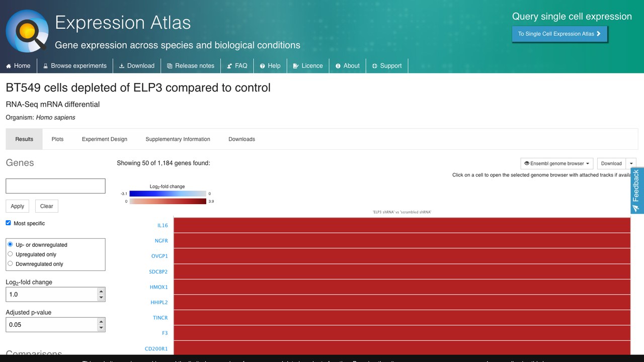
Task: Click the Download tray icon in navbar
Action: 122,66
